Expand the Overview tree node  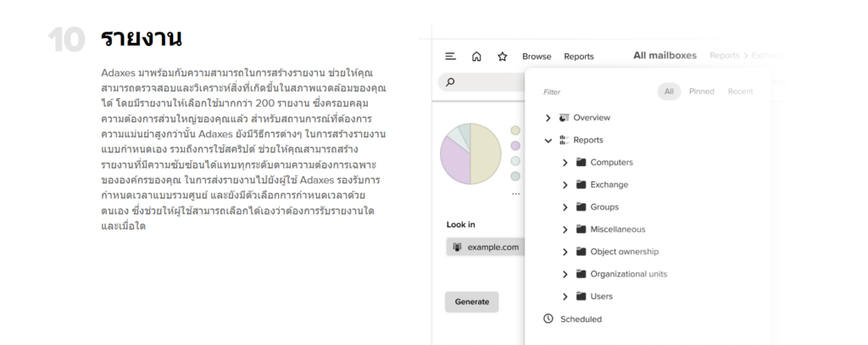pyautogui.click(x=548, y=118)
